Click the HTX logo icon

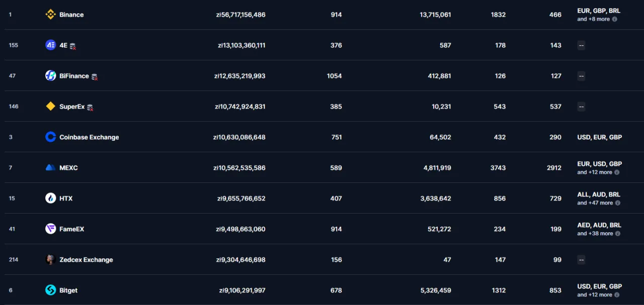point(50,198)
